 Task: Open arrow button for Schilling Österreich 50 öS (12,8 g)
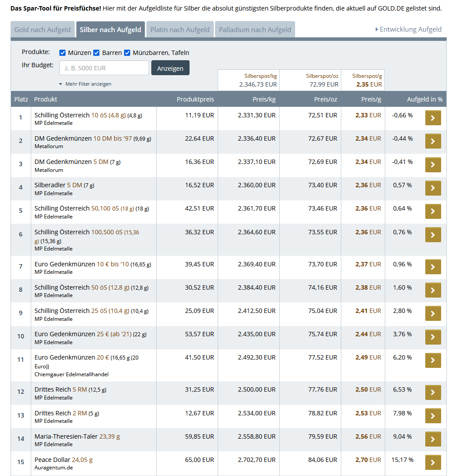(433, 290)
